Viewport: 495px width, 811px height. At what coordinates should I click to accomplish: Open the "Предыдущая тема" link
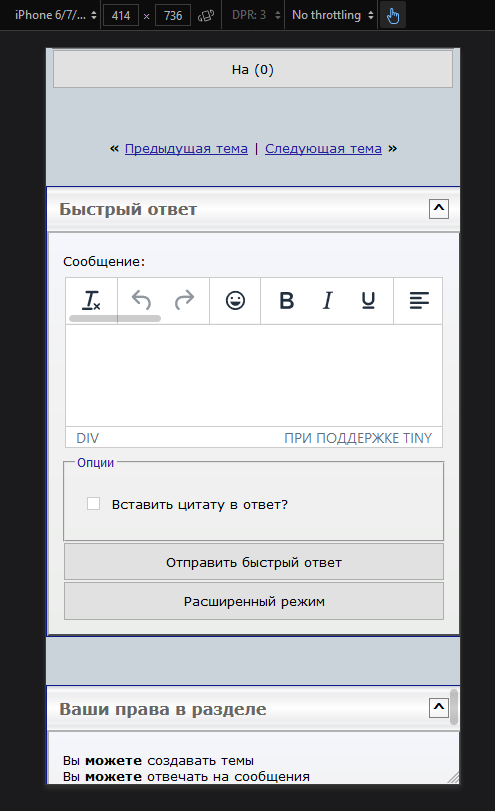[186, 149]
